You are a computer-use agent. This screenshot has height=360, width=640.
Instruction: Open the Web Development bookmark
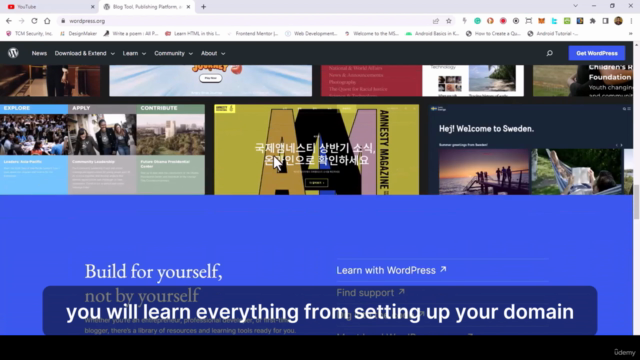tap(311, 33)
